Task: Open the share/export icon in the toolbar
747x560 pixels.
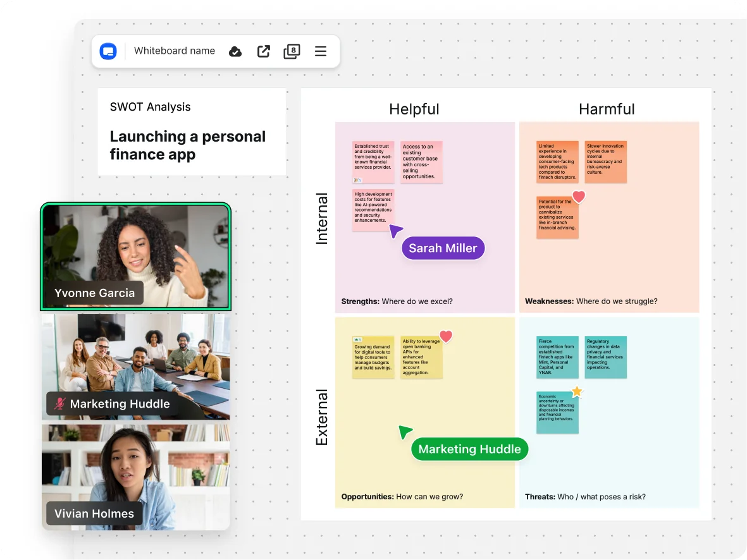Action: pos(263,51)
